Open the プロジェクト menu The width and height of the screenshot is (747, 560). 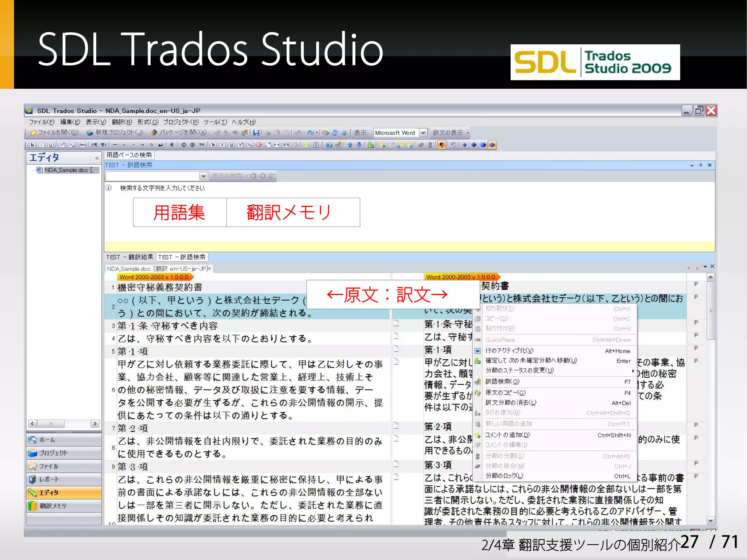[x=181, y=122]
